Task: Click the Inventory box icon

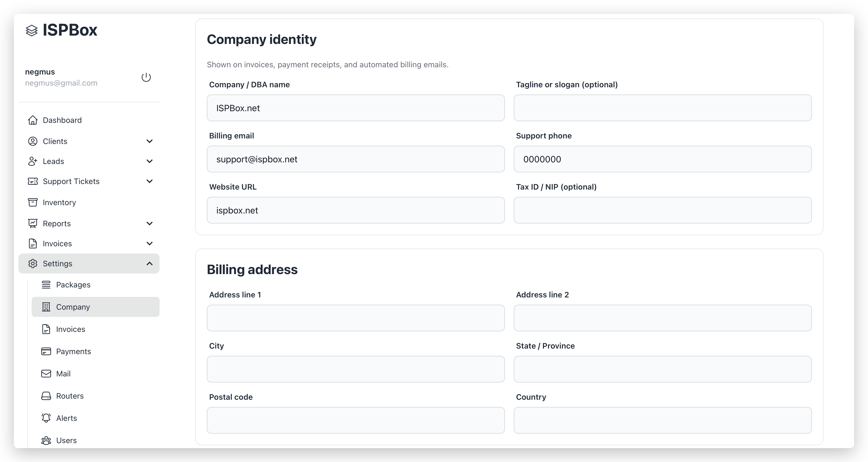Action: click(x=33, y=202)
